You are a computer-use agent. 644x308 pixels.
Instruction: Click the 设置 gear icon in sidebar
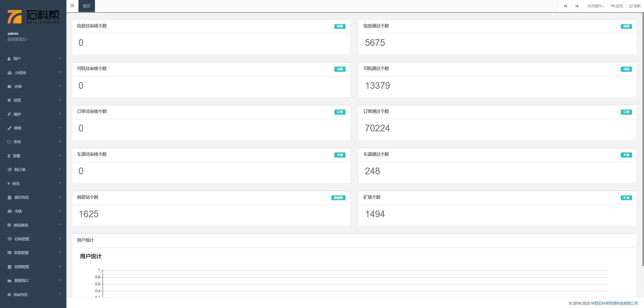9,100
